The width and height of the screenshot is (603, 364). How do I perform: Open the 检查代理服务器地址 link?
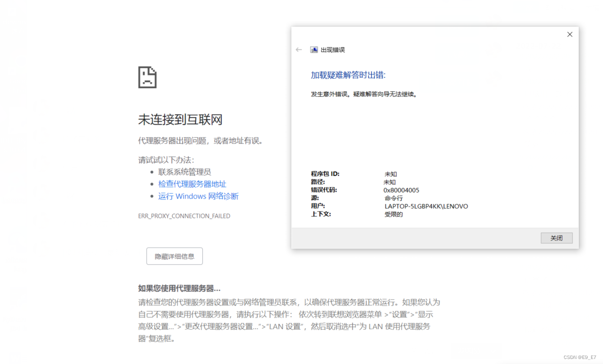point(192,184)
